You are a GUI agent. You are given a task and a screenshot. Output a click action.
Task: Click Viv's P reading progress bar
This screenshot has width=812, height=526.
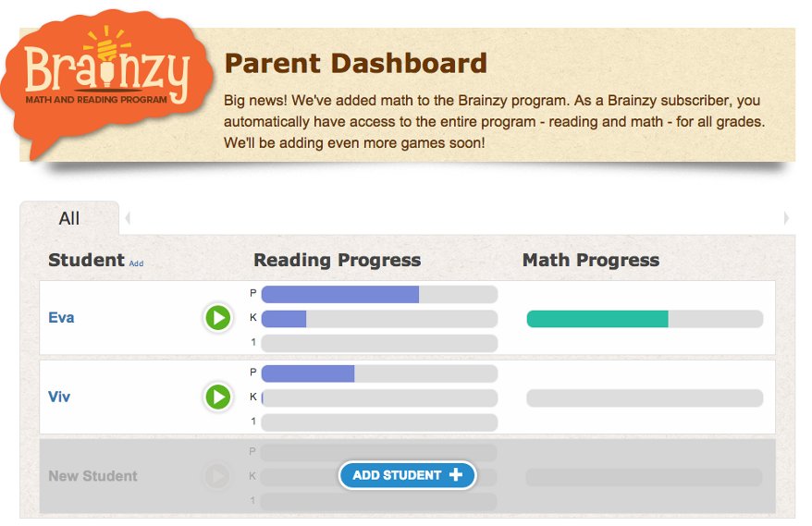(379, 373)
